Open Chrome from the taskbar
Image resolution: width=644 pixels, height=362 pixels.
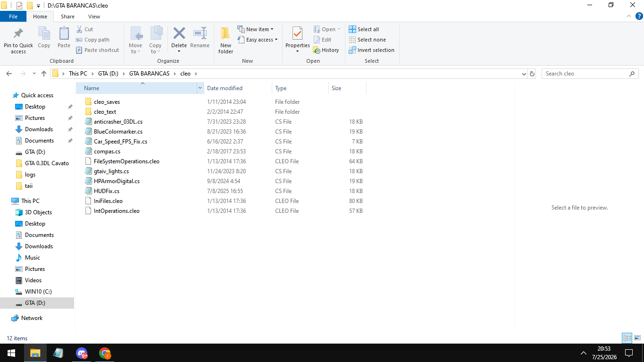[105, 353]
